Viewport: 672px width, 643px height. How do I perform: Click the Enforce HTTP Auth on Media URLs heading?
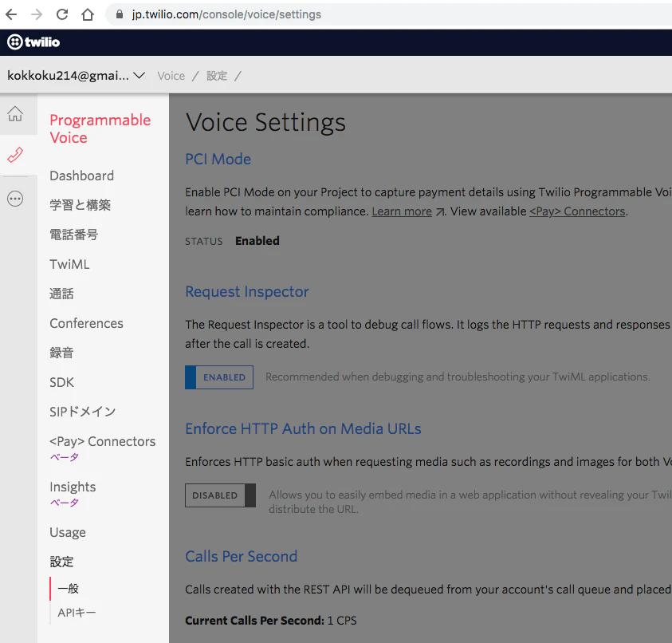pos(303,429)
